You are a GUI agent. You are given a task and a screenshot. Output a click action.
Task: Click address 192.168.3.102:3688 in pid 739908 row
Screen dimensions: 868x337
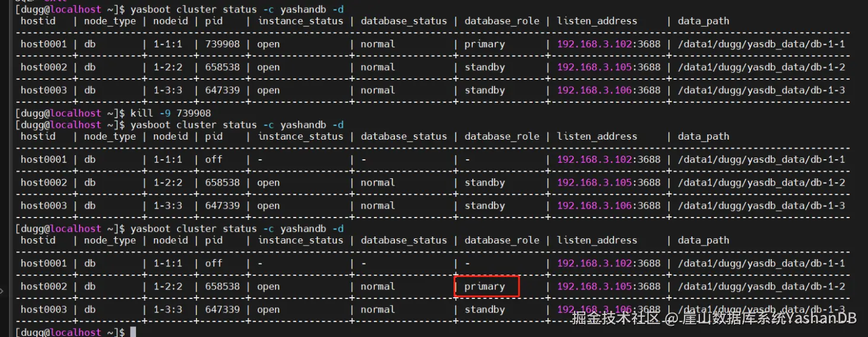(x=609, y=44)
